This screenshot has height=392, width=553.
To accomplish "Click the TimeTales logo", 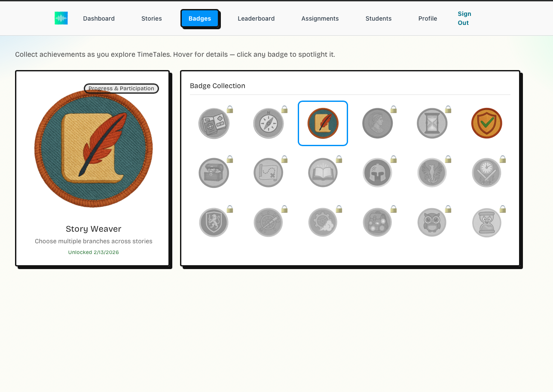I will coord(61,18).
